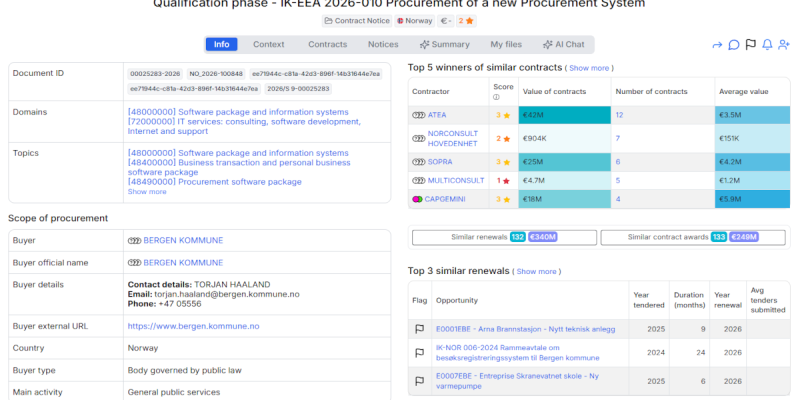Click the flag icon in top toolbar
The image size is (800, 400).
(x=751, y=45)
